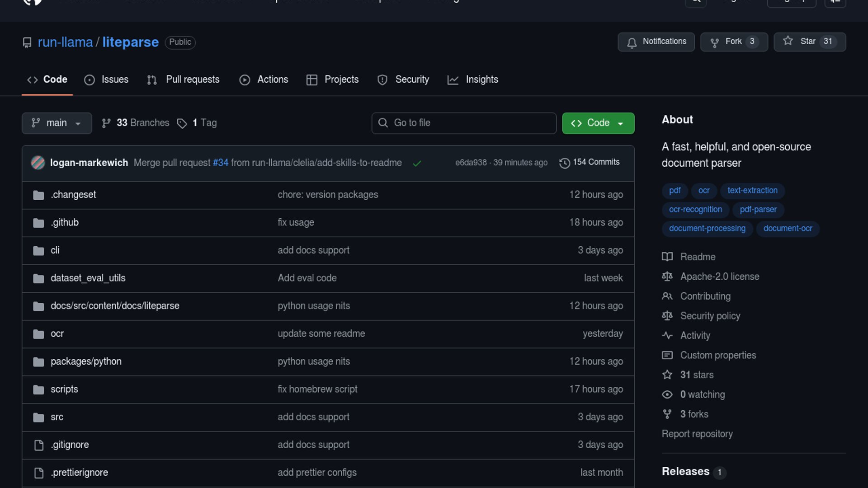The width and height of the screenshot is (868, 488).
Task: Open commit history via clock icon
Action: point(564,163)
